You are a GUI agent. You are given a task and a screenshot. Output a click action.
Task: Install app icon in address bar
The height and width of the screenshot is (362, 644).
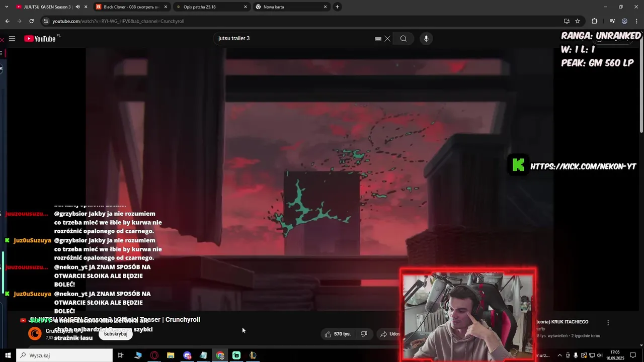[x=567, y=21]
